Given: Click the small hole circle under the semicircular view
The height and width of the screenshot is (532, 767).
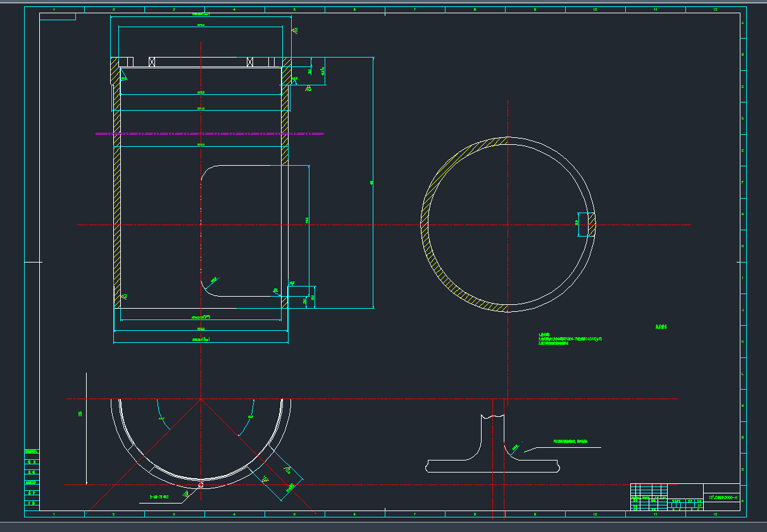Looking at the screenshot, I should click(x=201, y=486).
